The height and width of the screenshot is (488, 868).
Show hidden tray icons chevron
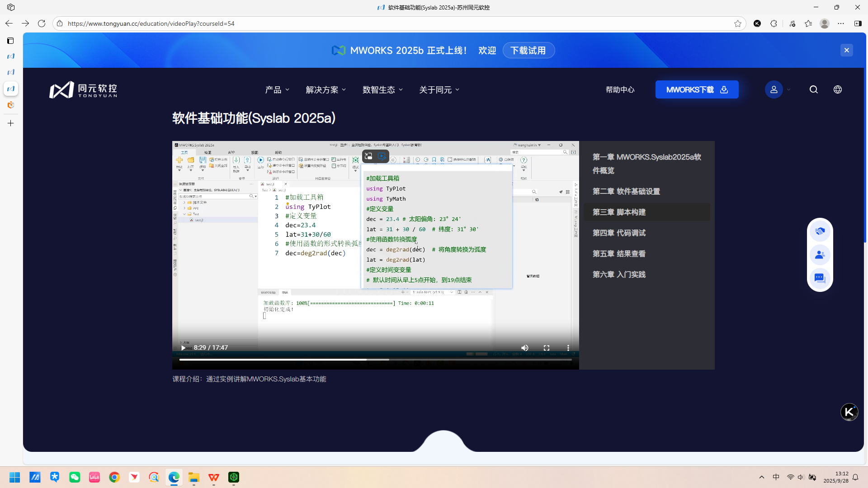point(762,477)
